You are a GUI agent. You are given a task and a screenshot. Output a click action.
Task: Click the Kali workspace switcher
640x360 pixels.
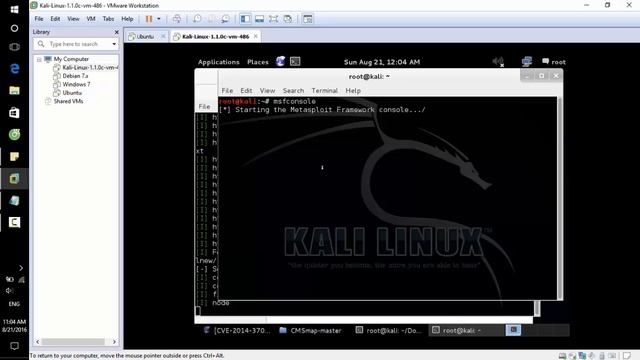click(513, 330)
